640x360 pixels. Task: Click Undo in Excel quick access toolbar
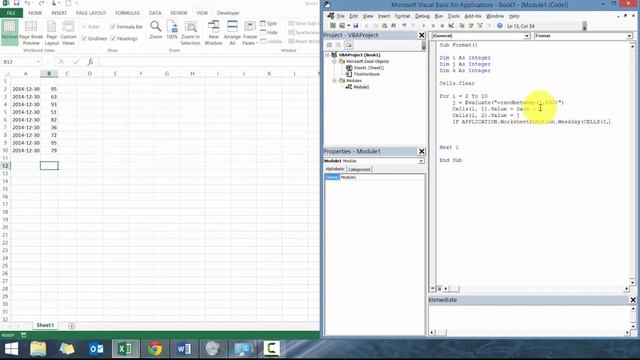point(27,3)
